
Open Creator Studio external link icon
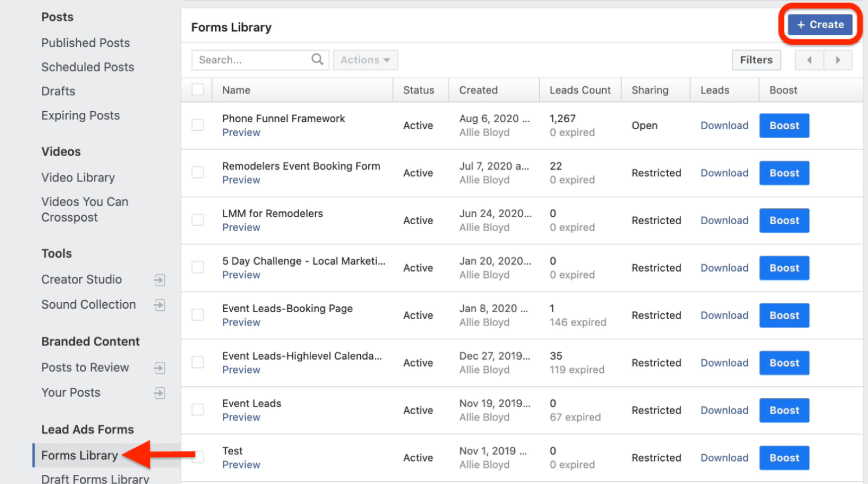pos(159,280)
